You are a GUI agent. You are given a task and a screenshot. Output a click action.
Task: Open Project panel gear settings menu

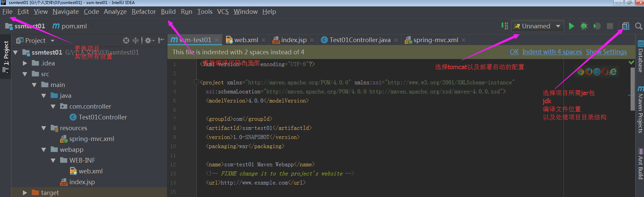point(149,40)
